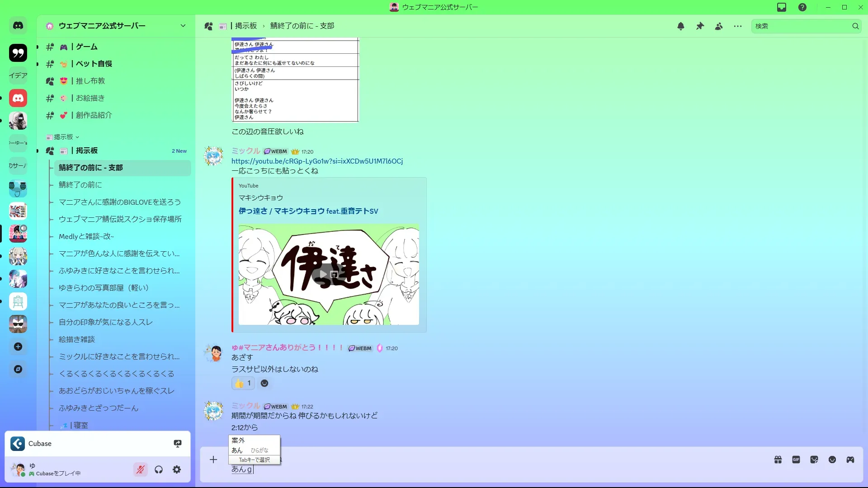Open the sticker picker
Viewport: 868px width, 488px height.
pos(814,460)
